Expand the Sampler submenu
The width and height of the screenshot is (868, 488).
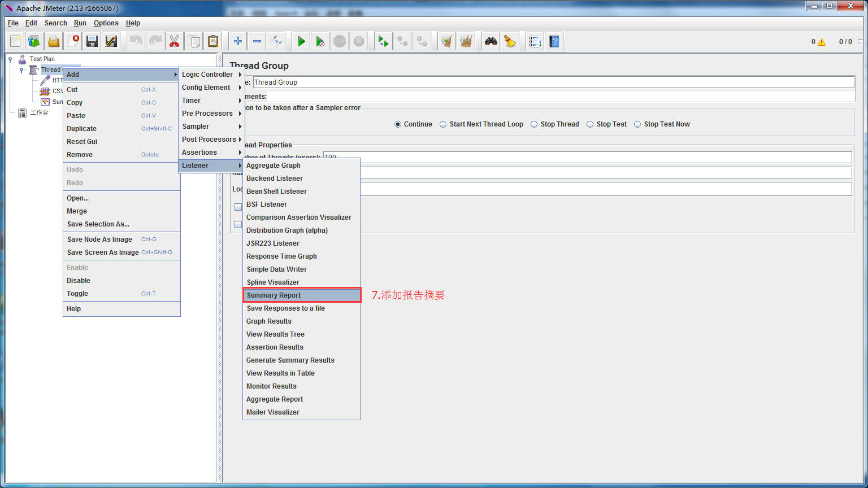coord(211,127)
